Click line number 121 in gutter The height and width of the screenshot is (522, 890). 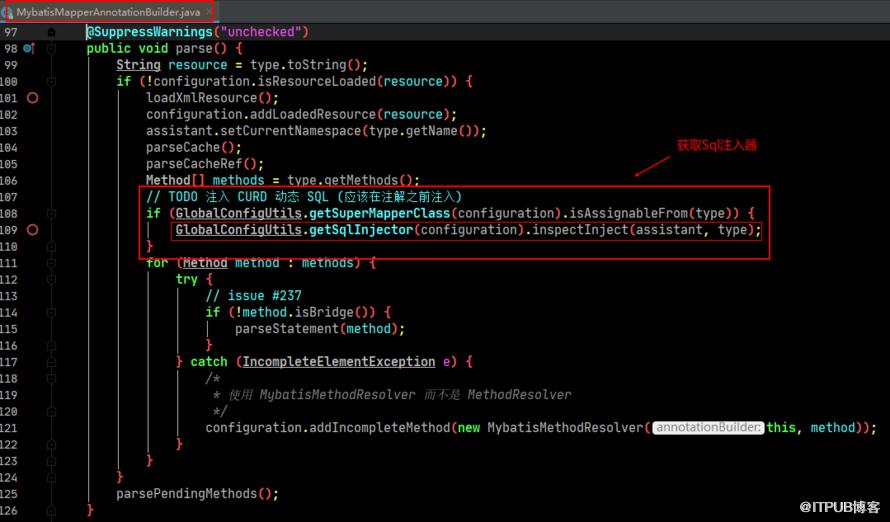pos(9,428)
